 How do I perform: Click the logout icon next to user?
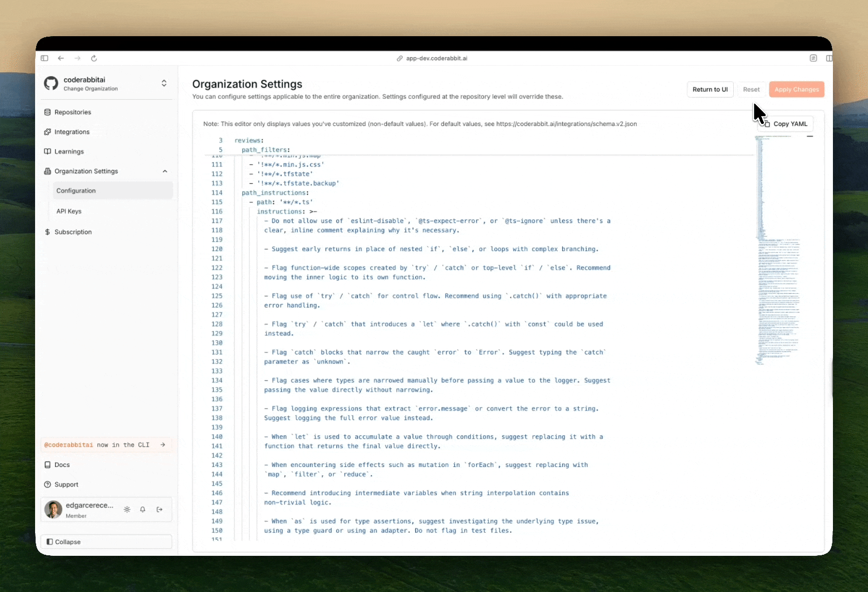point(159,510)
